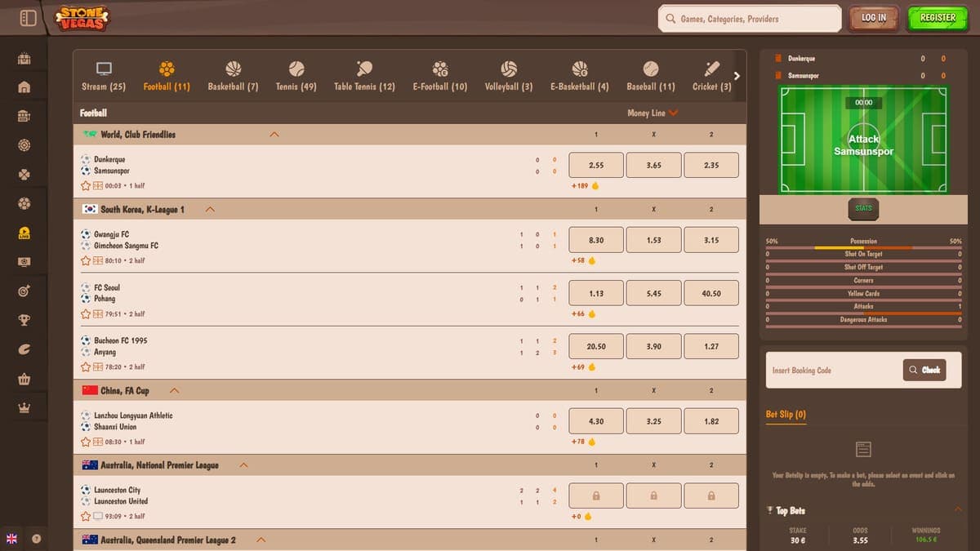Focus the games search field
This screenshot has width=980, height=551.
pyautogui.click(x=750, y=19)
